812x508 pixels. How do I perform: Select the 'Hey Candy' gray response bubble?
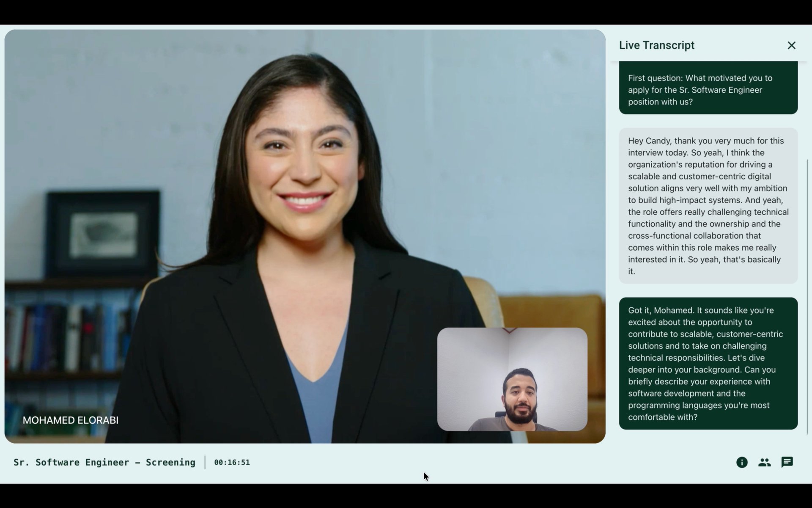(x=708, y=206)
